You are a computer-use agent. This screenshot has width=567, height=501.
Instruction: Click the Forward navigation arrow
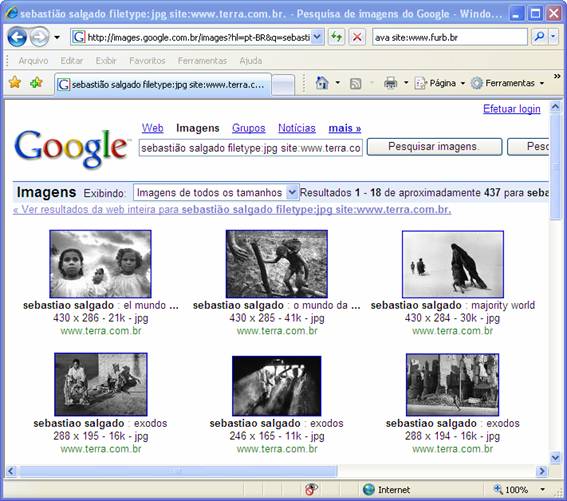[x=39, y=37]
